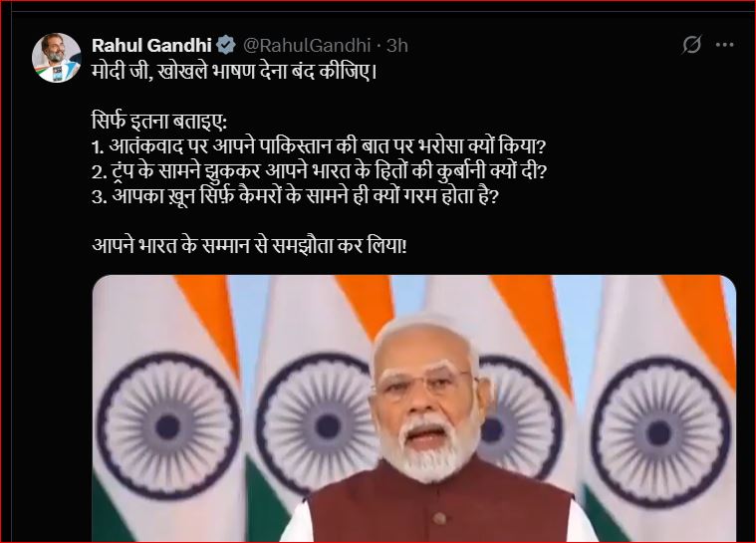Open Rahul Gandhi's profile picture avatar
This screenshot has height=543, width=756.
57,58
